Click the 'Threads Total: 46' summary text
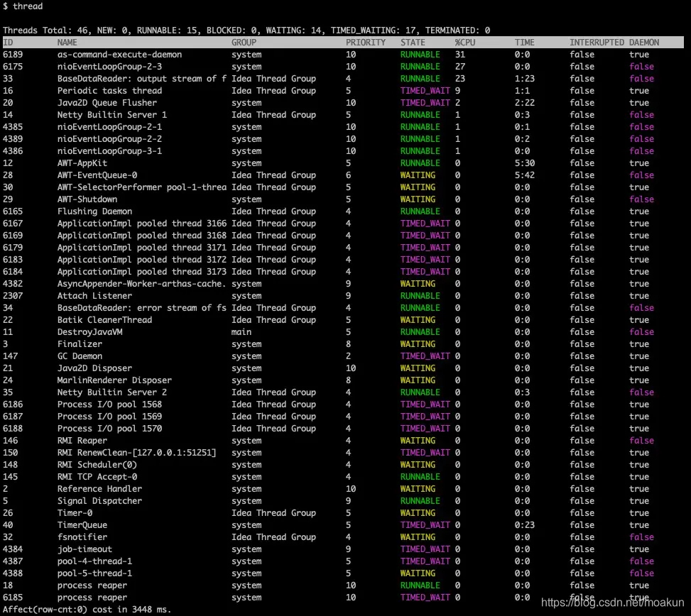The height and width of the screenshot is (616, 691). 45,31
